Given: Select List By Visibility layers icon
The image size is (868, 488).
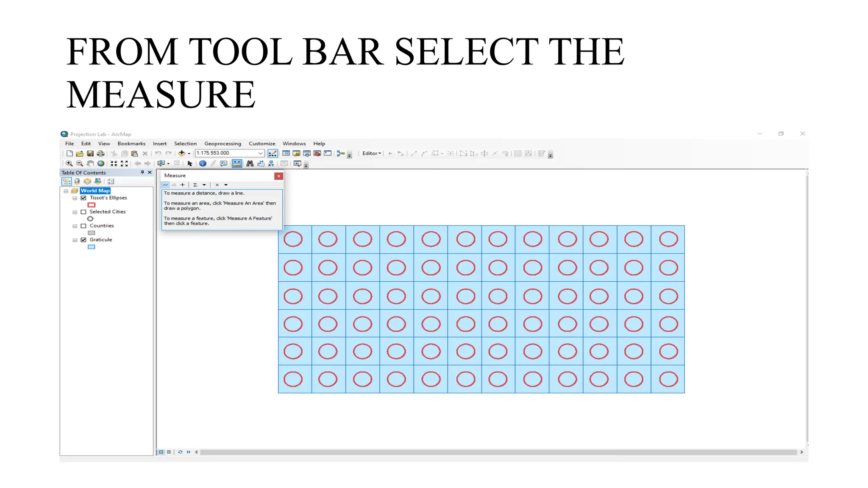Looking at the screenshot, I should point(87,181).
